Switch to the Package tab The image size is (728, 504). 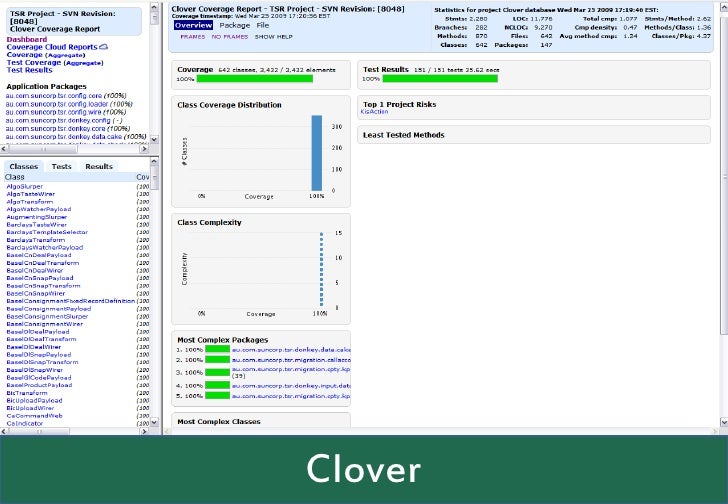pos(234,25)
